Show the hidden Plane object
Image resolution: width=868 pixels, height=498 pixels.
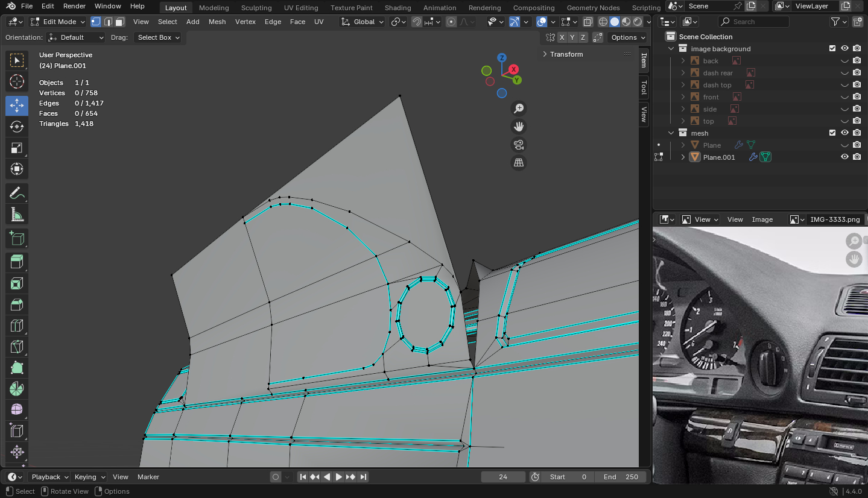click(844, 145)
